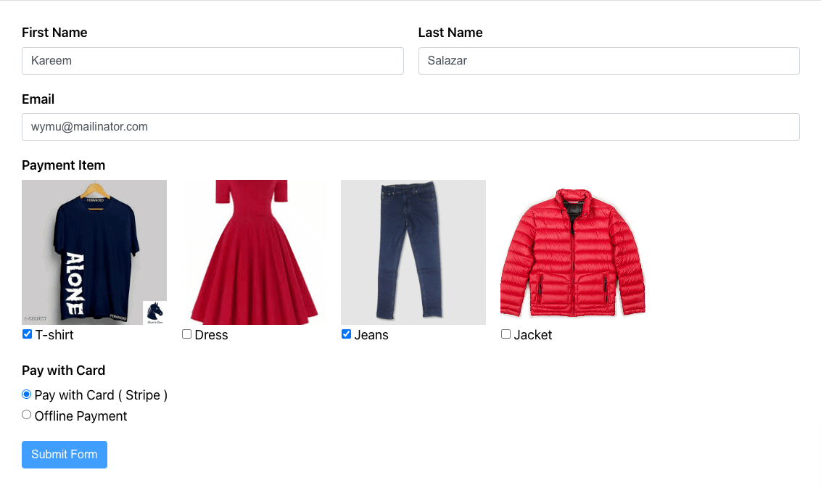
Task: Select Pay with Card (Stripe) radio button
Action: click(x=27, y=394)
